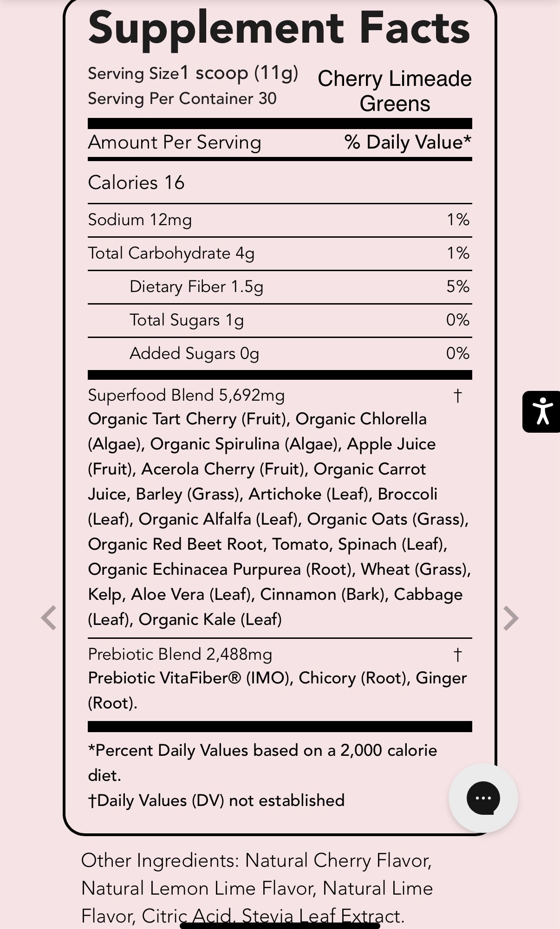
Task: Advance to next image with right arrow
Action: (511, 618)
